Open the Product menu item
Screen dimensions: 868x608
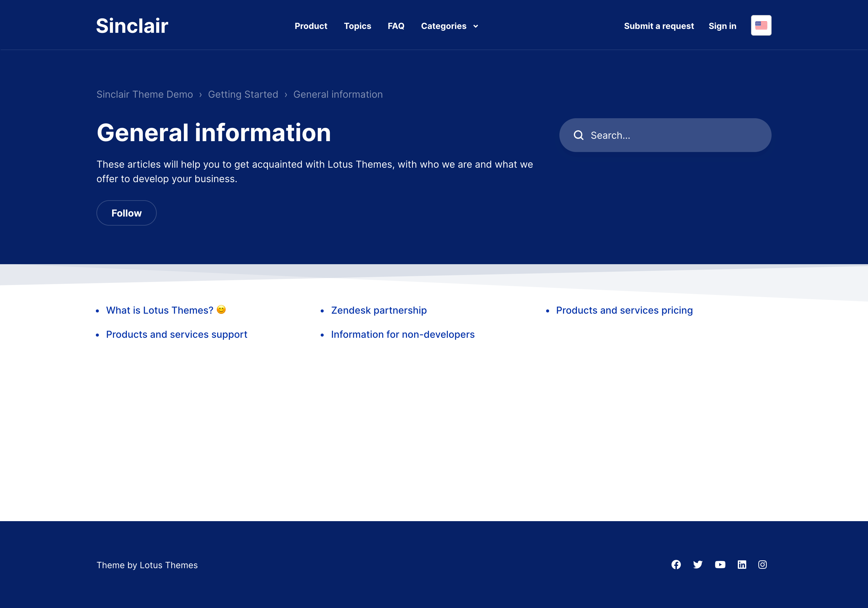coord(311,26)
